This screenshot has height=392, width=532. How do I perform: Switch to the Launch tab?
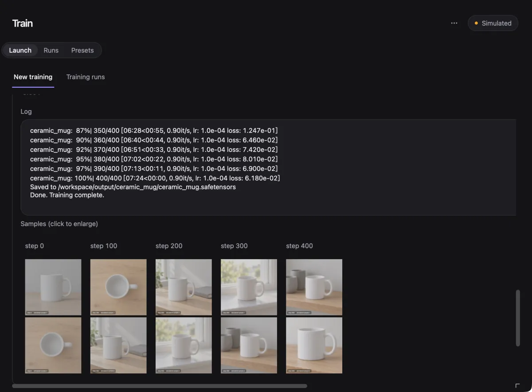20,50
